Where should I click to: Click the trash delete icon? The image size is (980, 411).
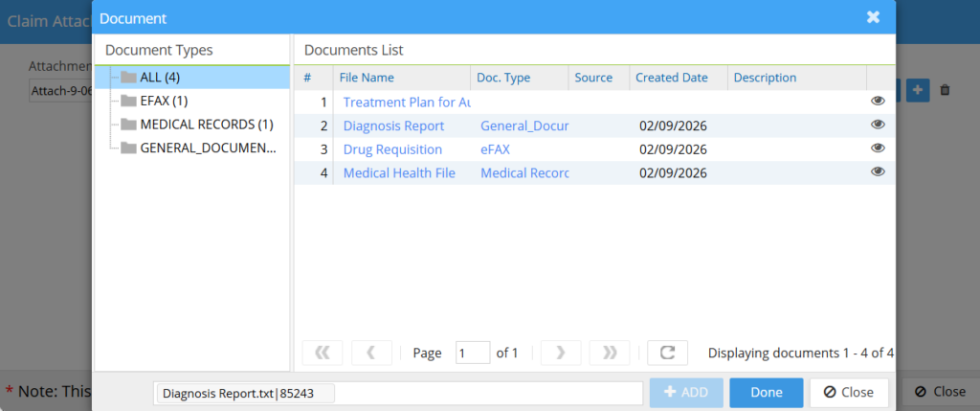pyautogui.click(x=945, y=90)
